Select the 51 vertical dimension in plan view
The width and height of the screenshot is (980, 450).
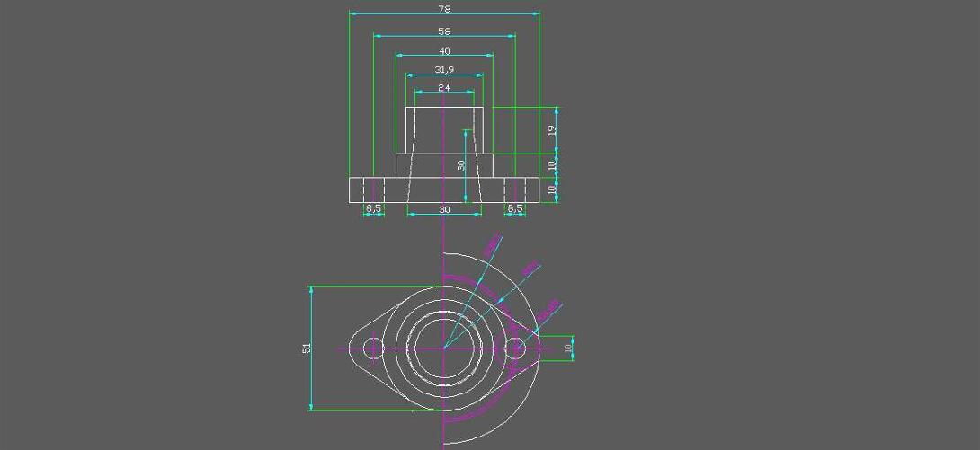pos(307,348)
